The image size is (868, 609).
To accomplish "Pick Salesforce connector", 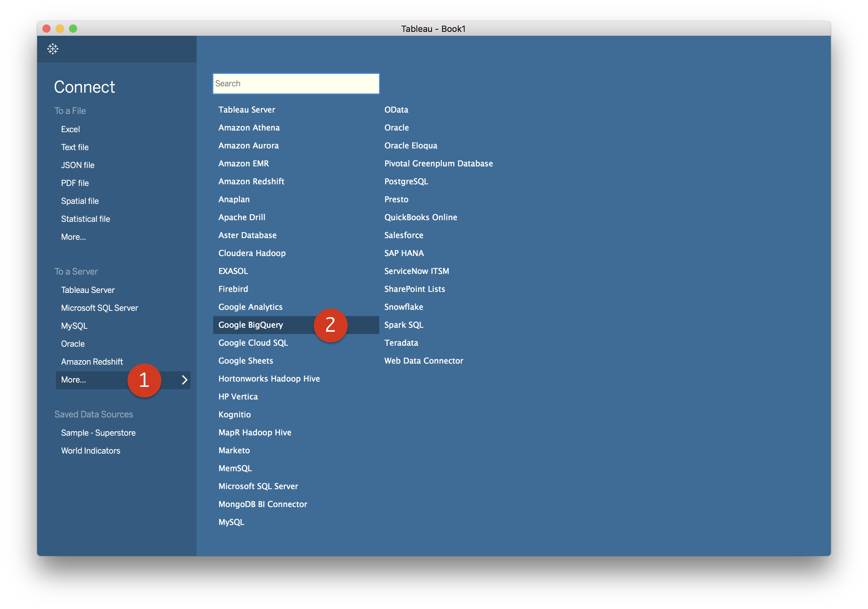I will click(x=403, y=235).
